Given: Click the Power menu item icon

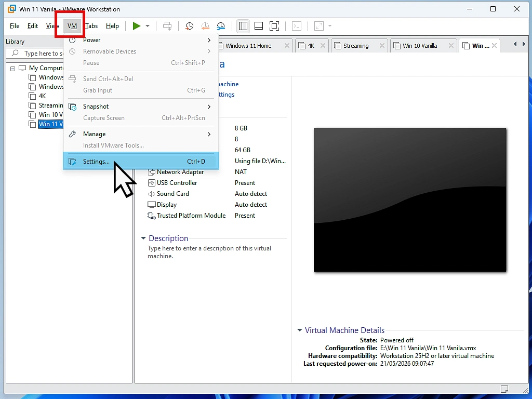Looking at the screenshot, I should pos(72,40).
